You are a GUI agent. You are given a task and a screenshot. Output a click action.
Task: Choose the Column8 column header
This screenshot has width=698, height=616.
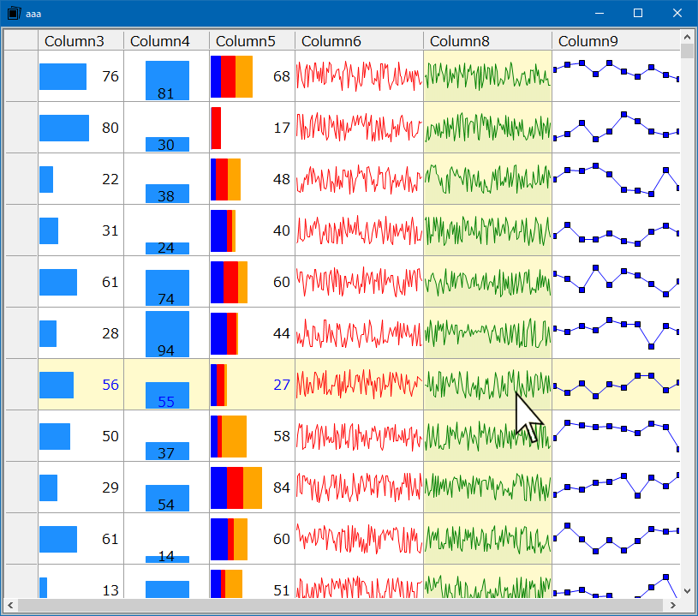click(487, 41)
